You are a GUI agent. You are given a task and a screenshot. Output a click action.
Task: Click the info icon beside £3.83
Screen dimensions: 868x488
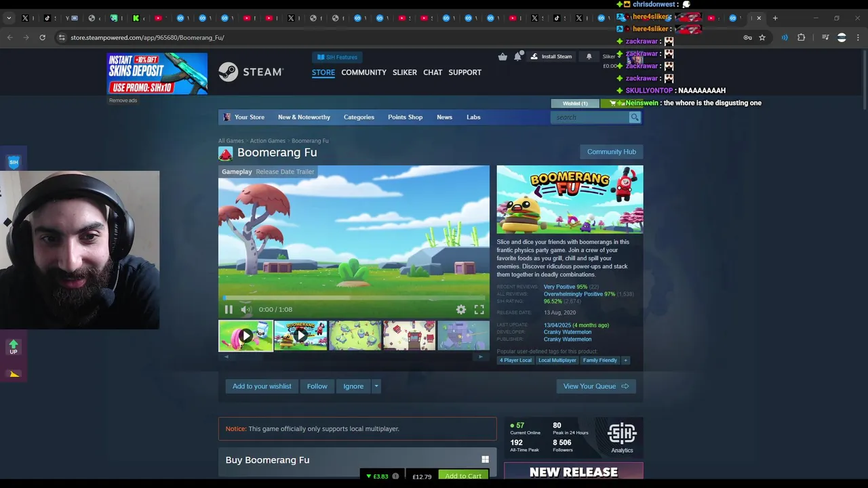point(395,476)
